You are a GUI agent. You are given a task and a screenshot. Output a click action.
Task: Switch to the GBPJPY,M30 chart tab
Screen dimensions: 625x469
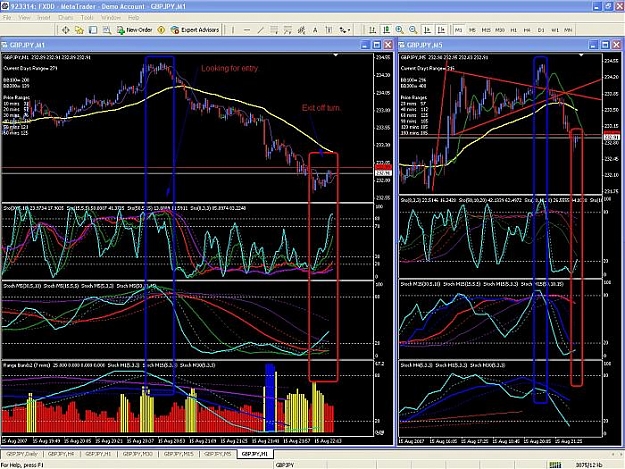click(x=138, y=454)
